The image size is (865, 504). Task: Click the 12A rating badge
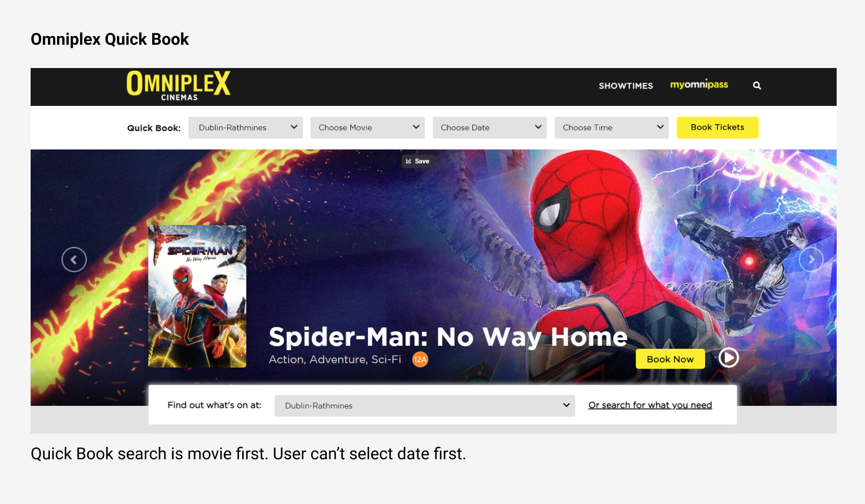[420, 360]
